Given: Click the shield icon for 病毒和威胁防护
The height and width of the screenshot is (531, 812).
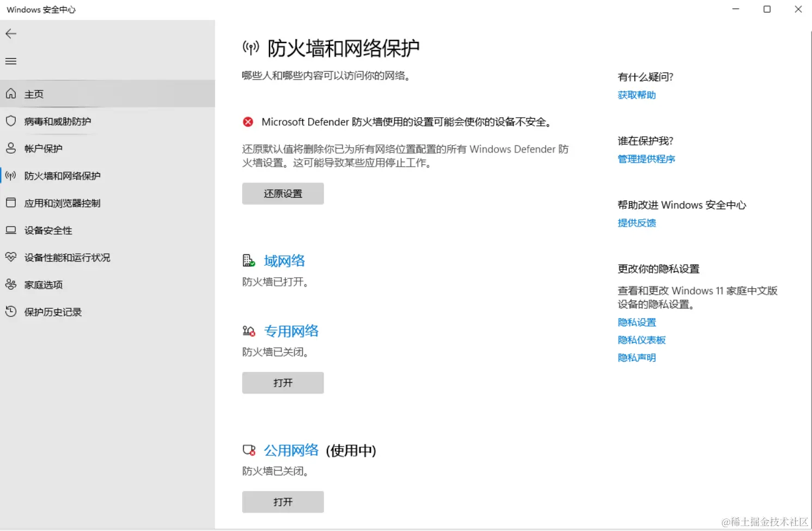Looking at the screenshot, I should [x=11, y=121].
